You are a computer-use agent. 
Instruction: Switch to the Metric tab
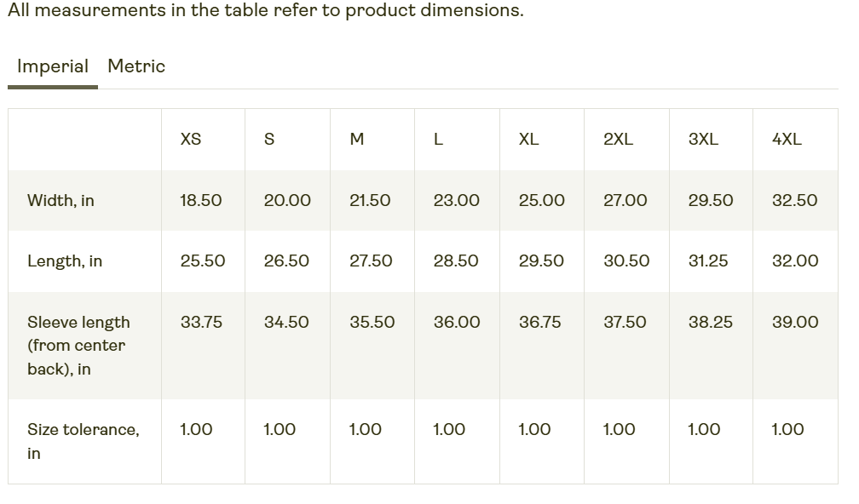(136, 66)
